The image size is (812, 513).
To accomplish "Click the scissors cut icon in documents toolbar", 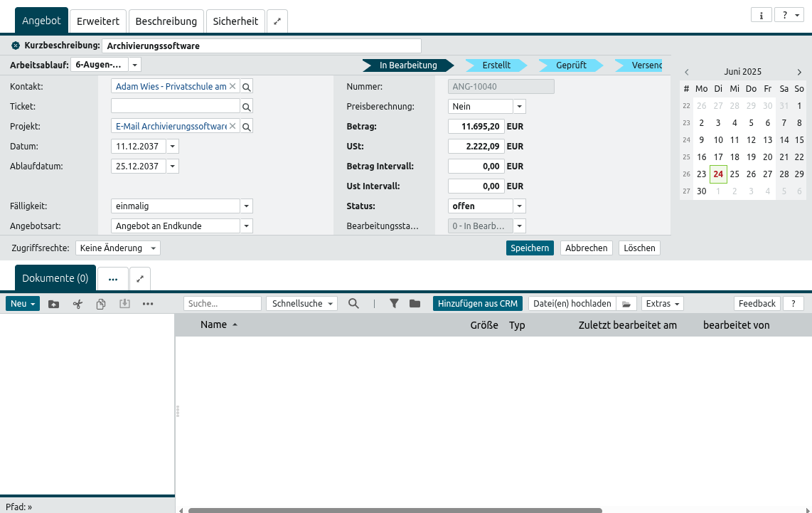I will [78, 304].
